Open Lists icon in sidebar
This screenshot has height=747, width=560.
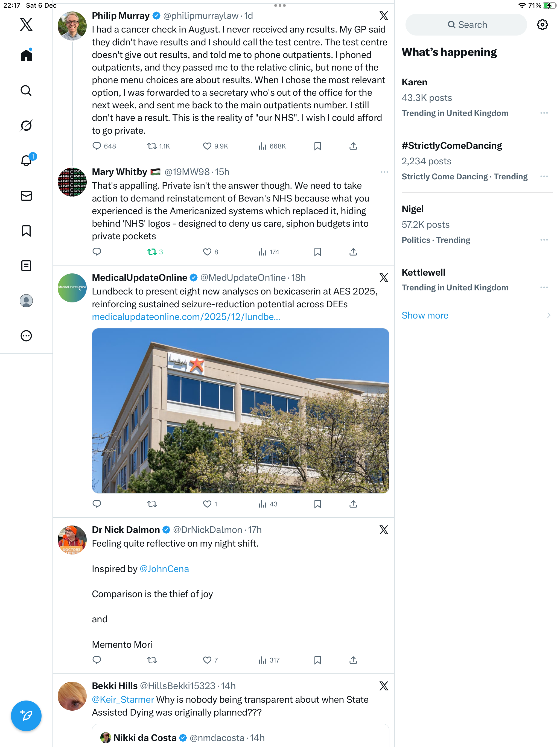coord(26,266)
